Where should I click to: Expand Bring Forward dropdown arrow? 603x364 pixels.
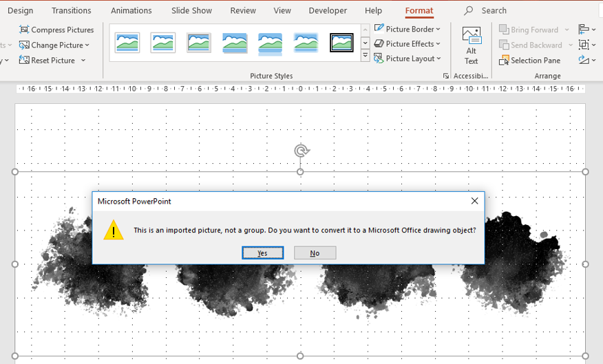[x=567, y=30]
